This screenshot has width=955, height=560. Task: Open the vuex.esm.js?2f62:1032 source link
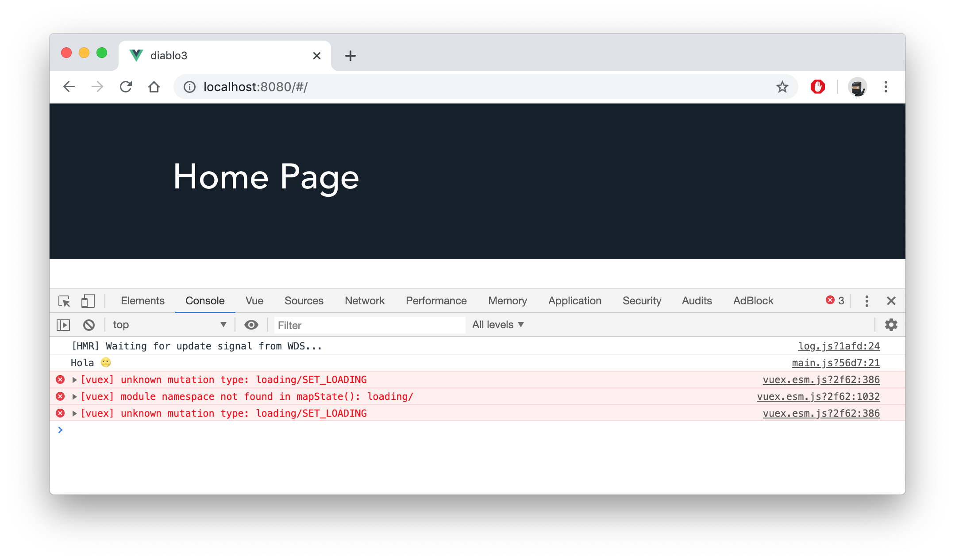pos(818,397)
